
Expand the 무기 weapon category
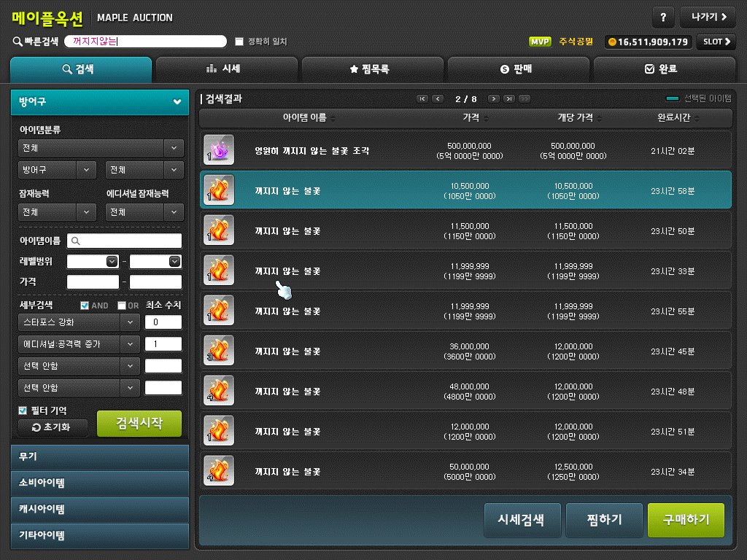click(x=100, y=457)
